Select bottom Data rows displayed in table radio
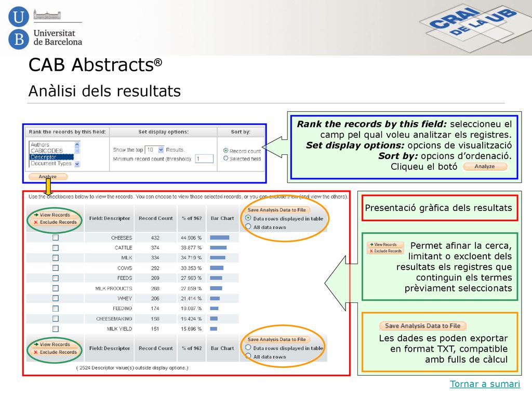 click(x=248, y=348)
